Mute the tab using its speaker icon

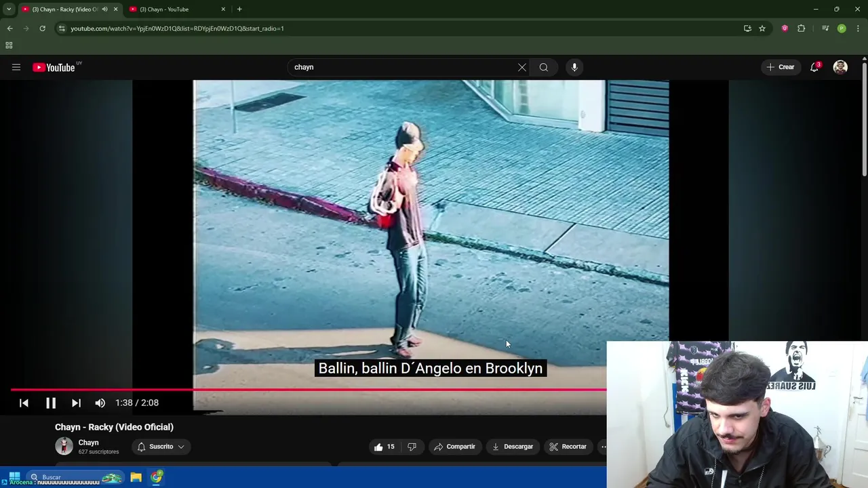[104, 9]
